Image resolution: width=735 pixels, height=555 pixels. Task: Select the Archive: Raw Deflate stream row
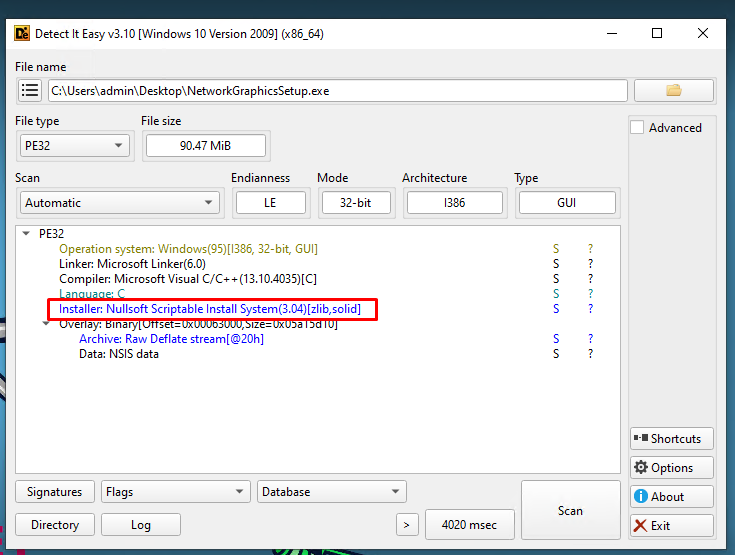pyautogui.click(x=172, y=339)
